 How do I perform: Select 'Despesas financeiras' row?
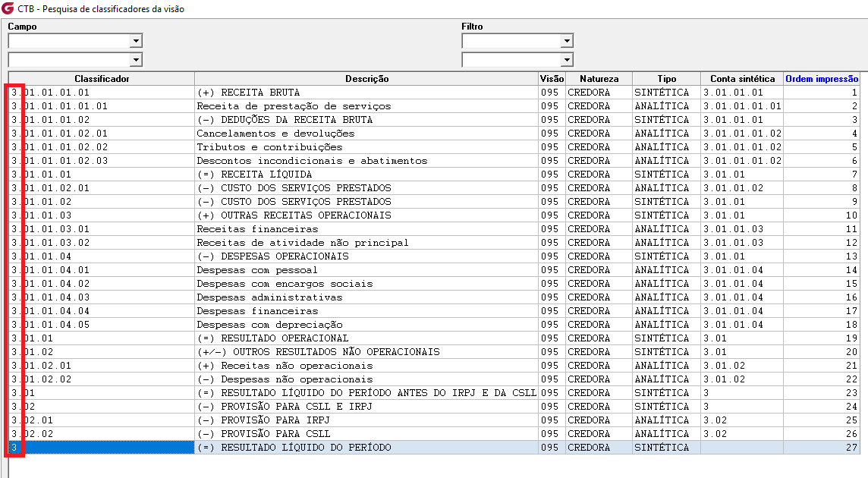point(434,311)
